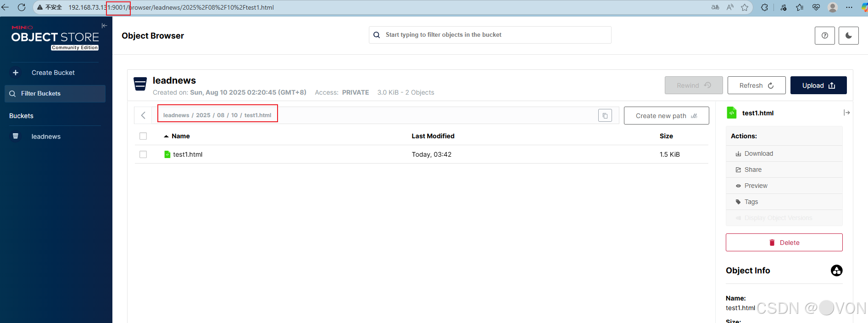The height and width of the screenshot is (323, 868).
Task: Click the Rewind button
Action: click(x=694, y=85)
